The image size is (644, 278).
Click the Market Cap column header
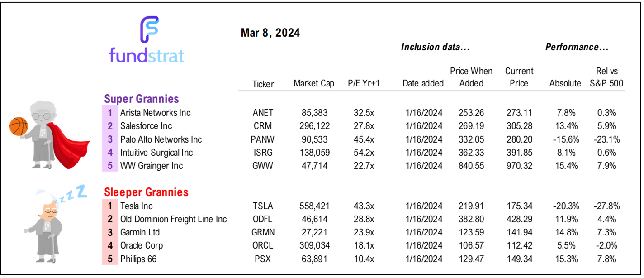(x=314, y=84)
